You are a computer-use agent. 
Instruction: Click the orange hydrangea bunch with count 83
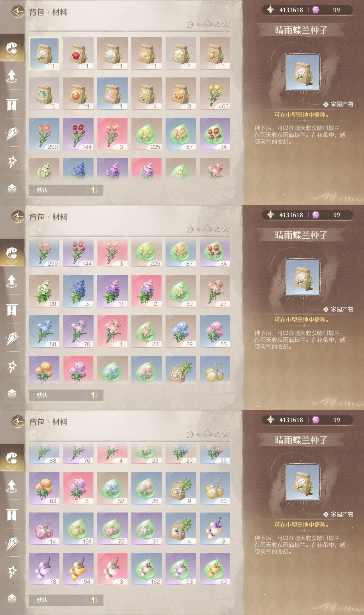click(44, 488)
